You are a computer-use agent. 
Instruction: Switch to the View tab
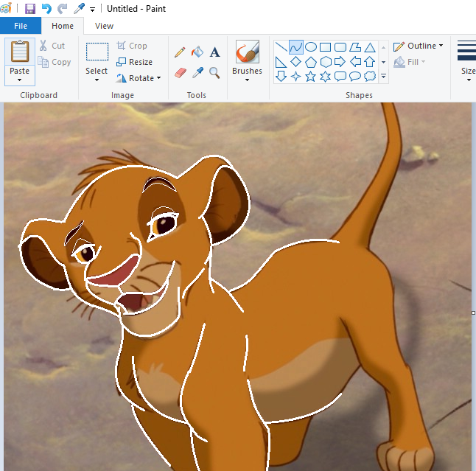pos(104,26)
